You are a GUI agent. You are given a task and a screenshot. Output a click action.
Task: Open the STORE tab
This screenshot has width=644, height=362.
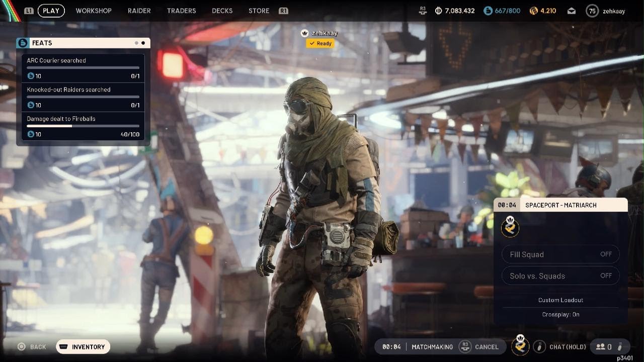(x=259, y=11)
